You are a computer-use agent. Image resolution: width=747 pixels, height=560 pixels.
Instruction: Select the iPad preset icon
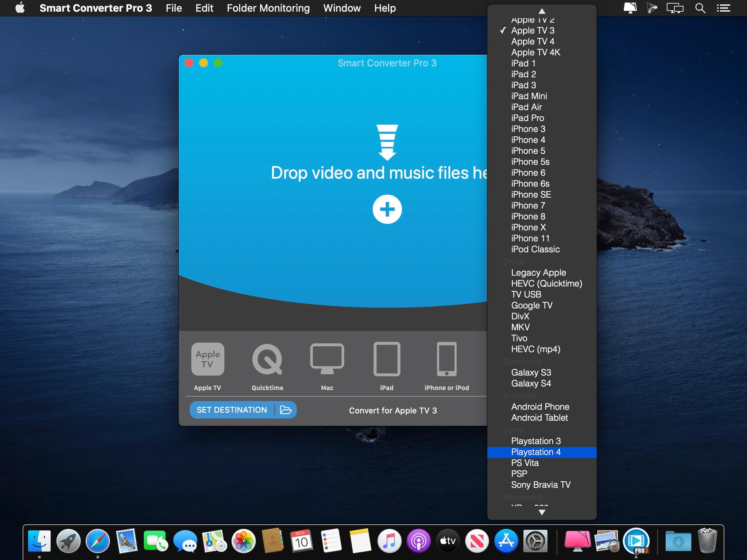point(387,359)
